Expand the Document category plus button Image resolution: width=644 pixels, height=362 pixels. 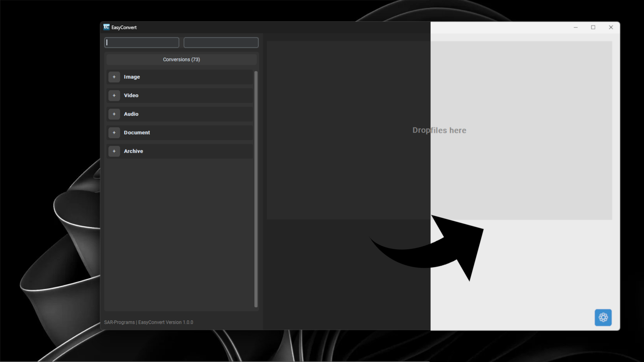coord(114,133)
